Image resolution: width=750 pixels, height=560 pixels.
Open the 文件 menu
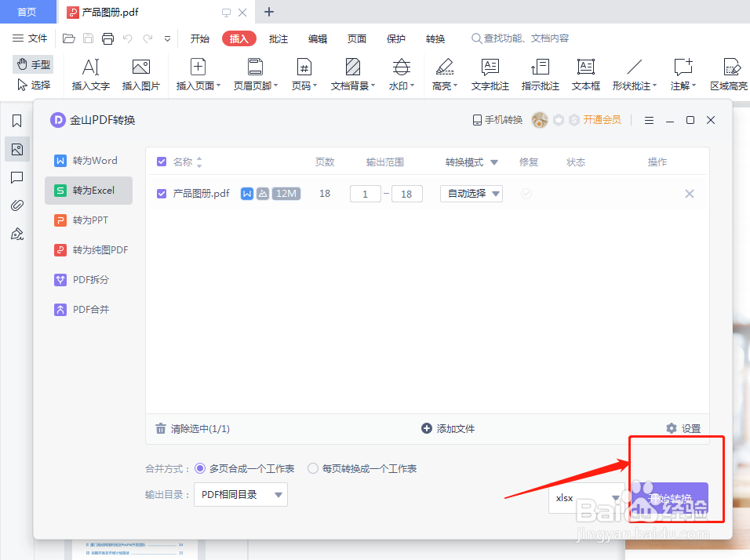(30, 38)
